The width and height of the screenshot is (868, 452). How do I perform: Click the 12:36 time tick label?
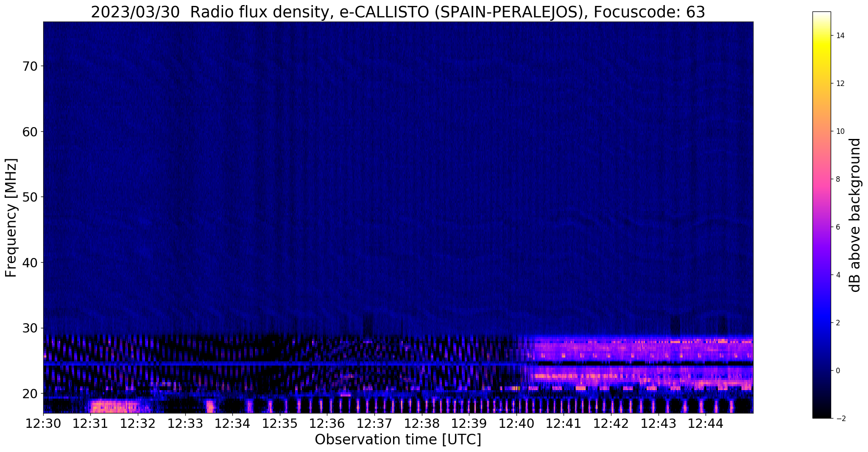click(327, 423)
